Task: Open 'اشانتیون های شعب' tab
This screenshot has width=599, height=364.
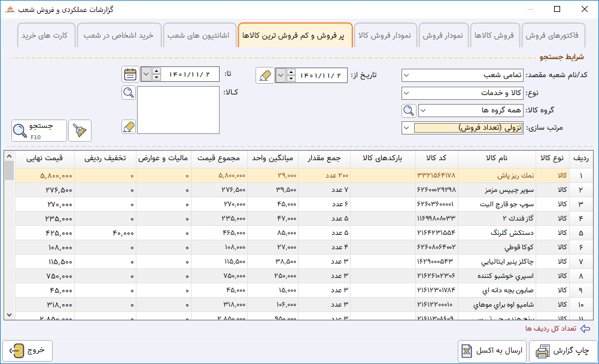Action: (x=199, y=35)
